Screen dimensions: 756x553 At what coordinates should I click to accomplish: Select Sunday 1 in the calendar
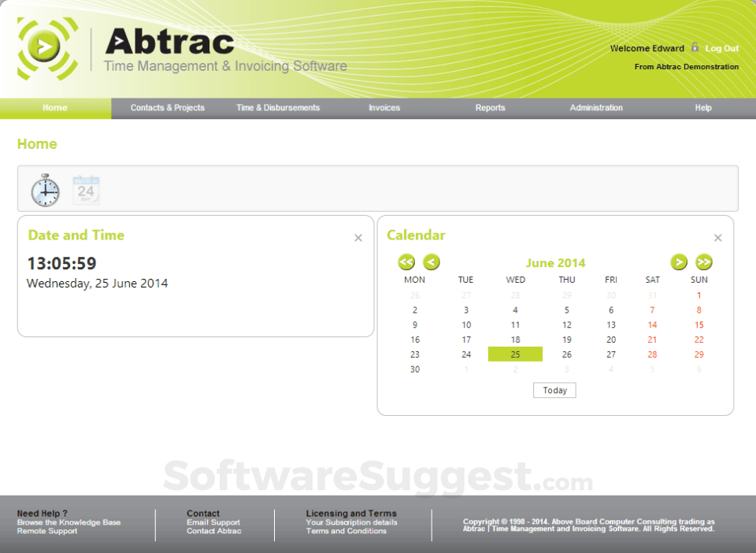699,295
